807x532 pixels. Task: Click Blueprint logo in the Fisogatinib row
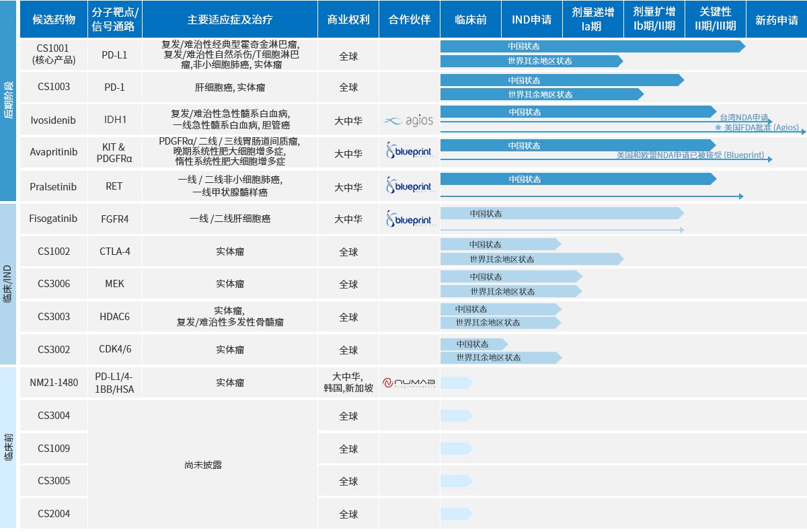(x=409, y=219)
